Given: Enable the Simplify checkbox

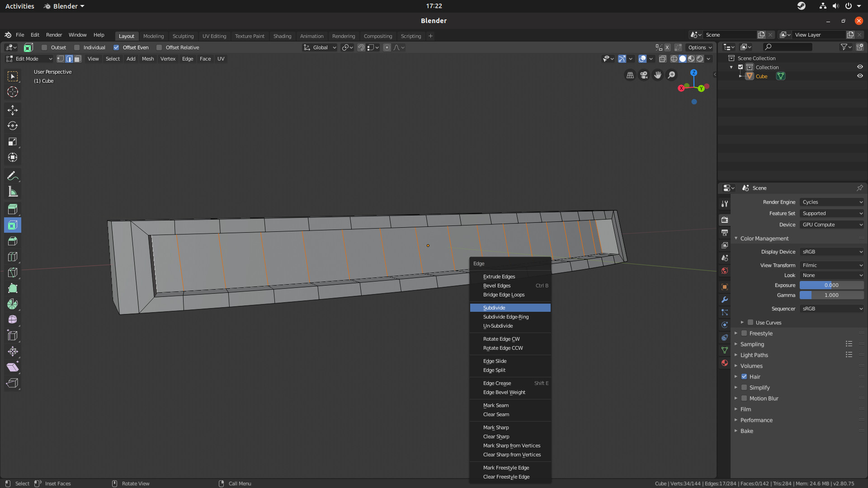Looking at the screenshot, I should coord(744,387).
